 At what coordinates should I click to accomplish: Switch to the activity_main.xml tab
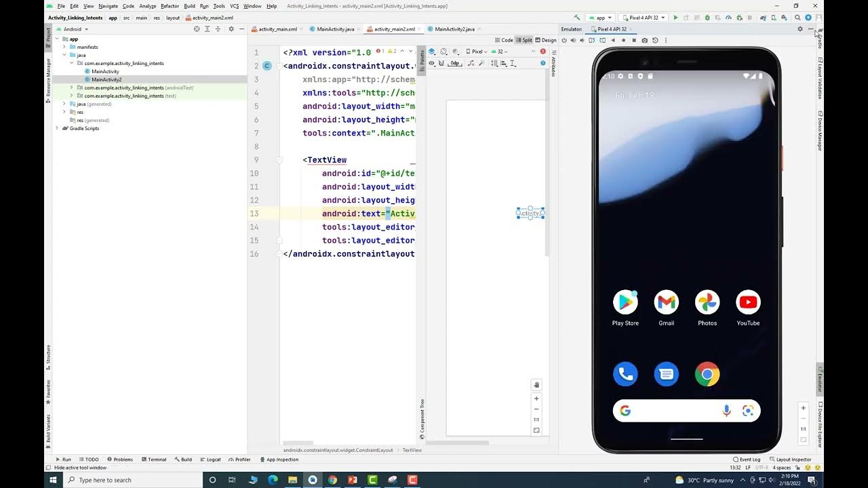[277, 29]
